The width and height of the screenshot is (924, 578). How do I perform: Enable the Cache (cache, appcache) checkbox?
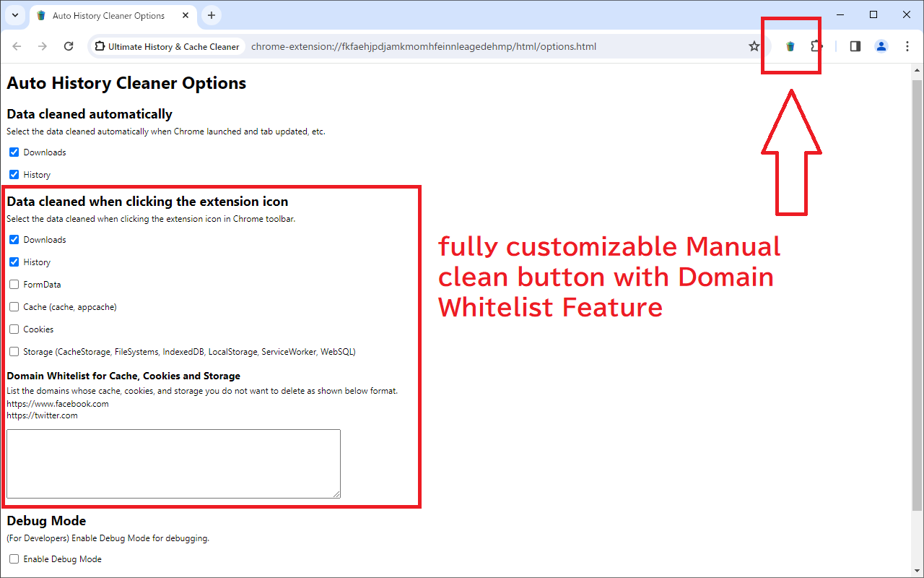[14, 307]
